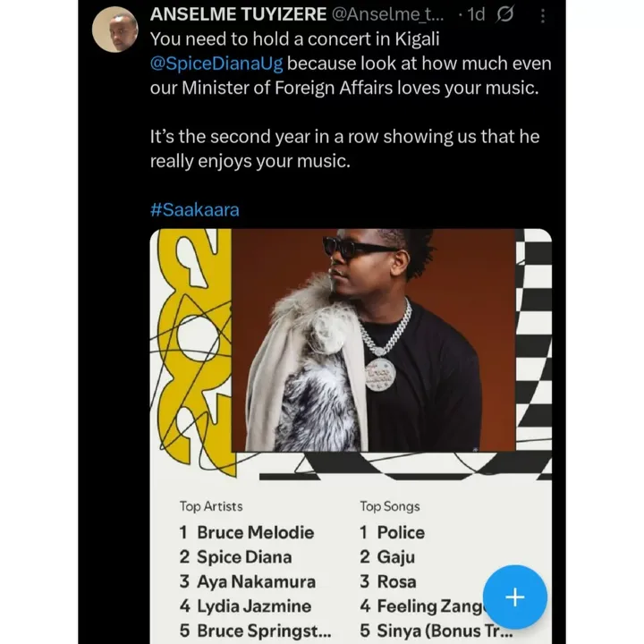
Task: Tap the @Anselme_t... username handle
Action: point(387,15)
